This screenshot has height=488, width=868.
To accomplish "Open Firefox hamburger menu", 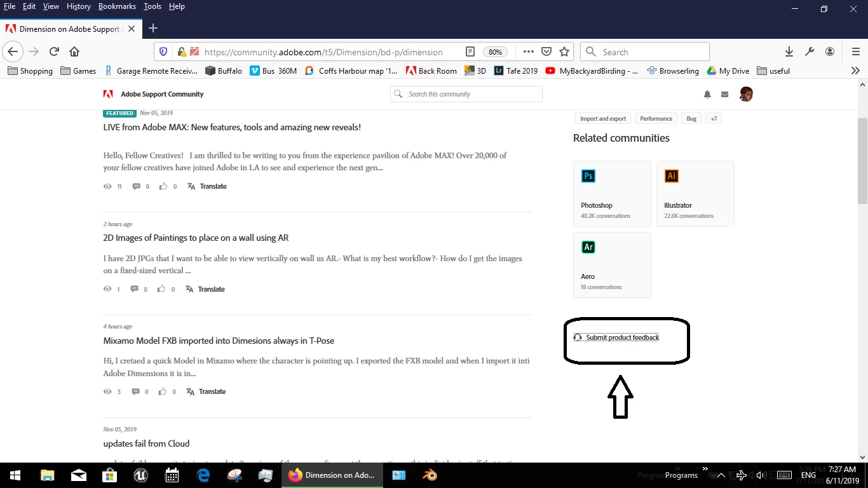I will pyautogui.click(x=855, y=52).
